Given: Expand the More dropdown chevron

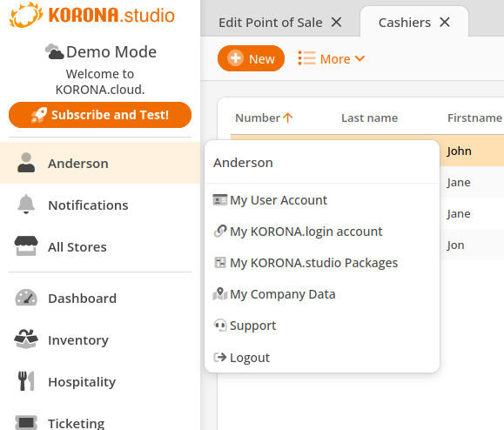Looking at the screenshot, I should click(x=360, y=58).
